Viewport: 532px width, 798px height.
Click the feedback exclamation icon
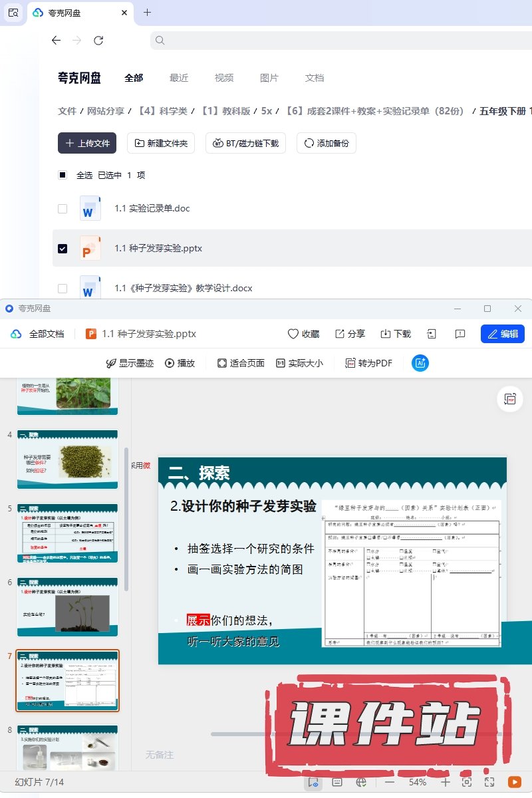tap(460, 334)
